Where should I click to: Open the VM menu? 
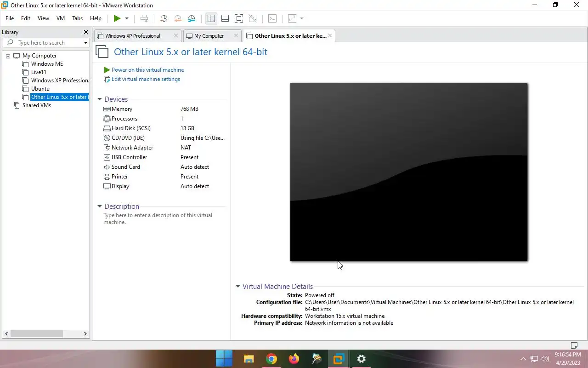61,18
